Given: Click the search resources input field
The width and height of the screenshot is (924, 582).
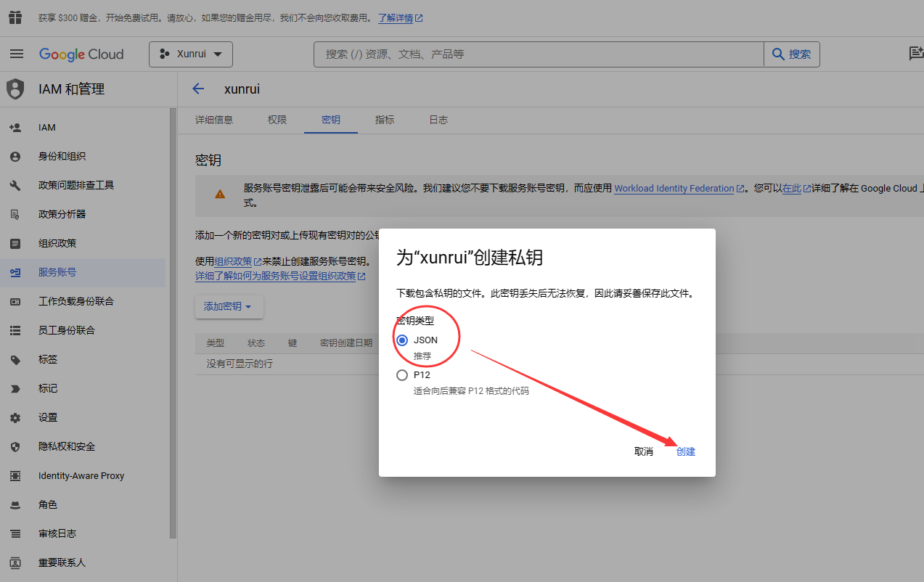Looking at the screenshot, I should [x=539, y=54].
